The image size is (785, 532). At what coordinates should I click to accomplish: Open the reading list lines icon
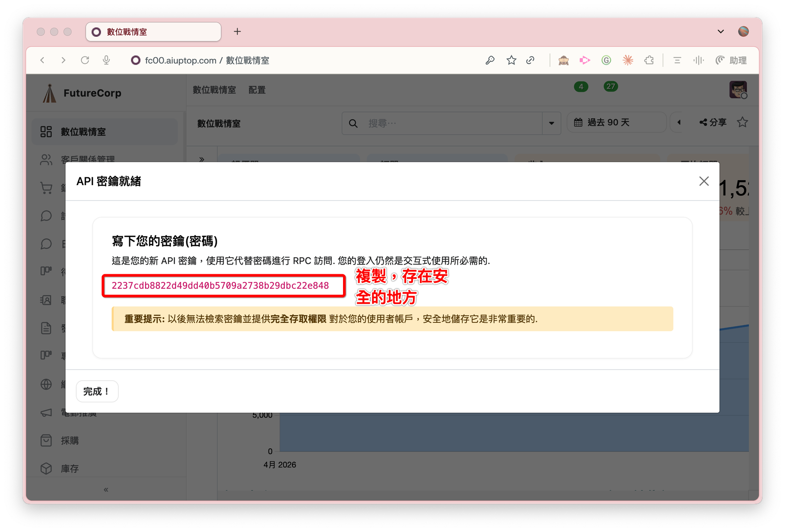pyautogui.click(x=677, y=60)
